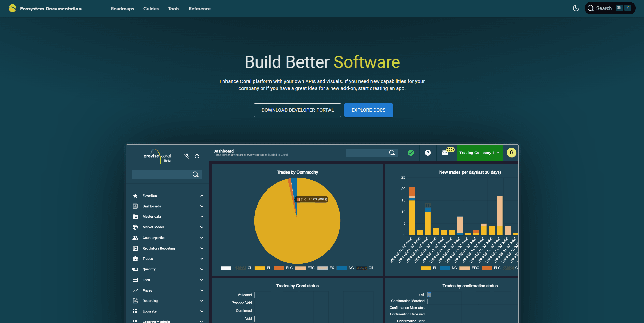Refresh the sidebar menu
This screenshot has width=644, height=323.
coord(197,156)
